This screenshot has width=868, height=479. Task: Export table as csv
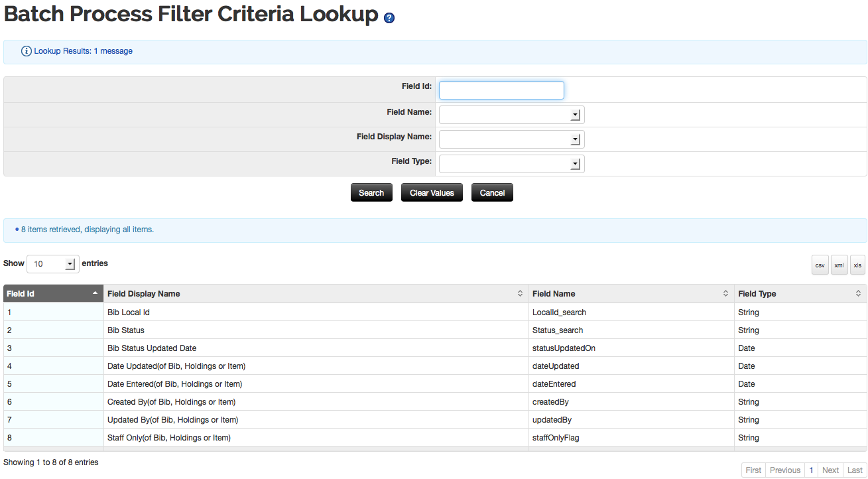(820, 265)
